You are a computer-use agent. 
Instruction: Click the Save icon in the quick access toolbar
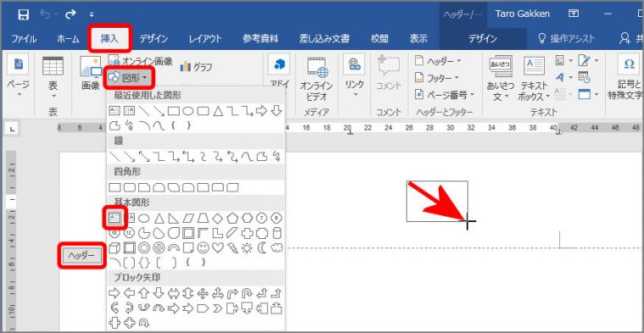[x=24, y=15]
